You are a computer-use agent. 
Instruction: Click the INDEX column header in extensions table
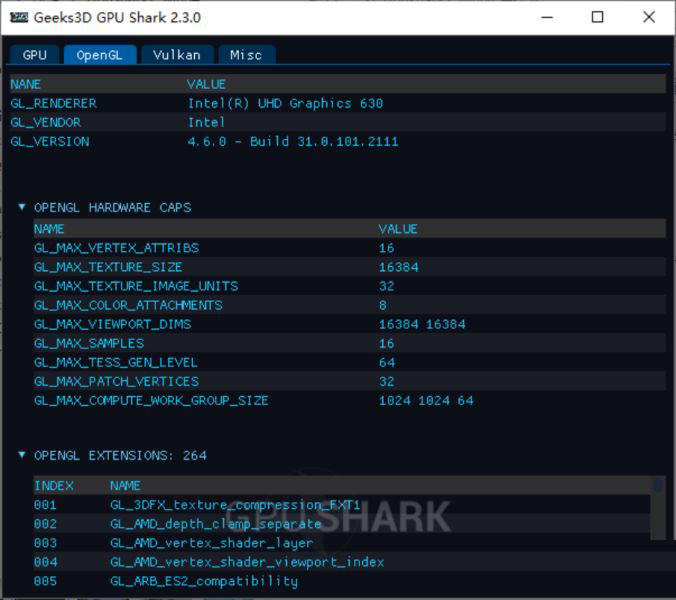[x=54, y=486]
